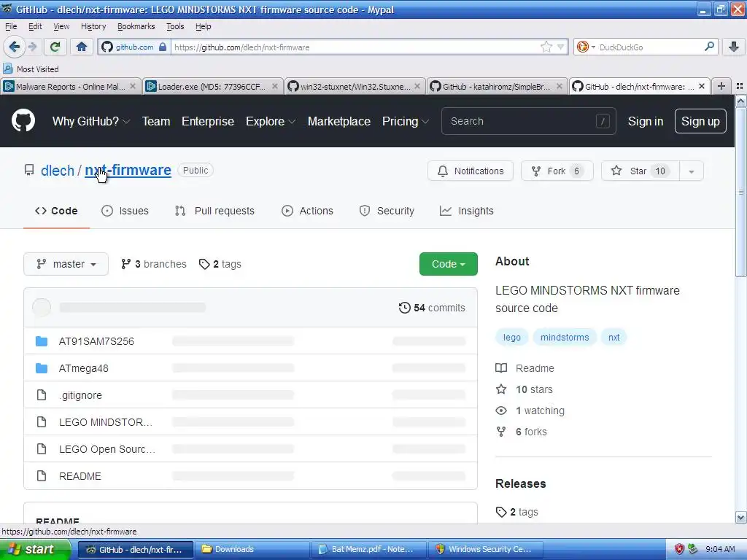
Task: Switch to the Issues repository tab
Action: [125, 211]
